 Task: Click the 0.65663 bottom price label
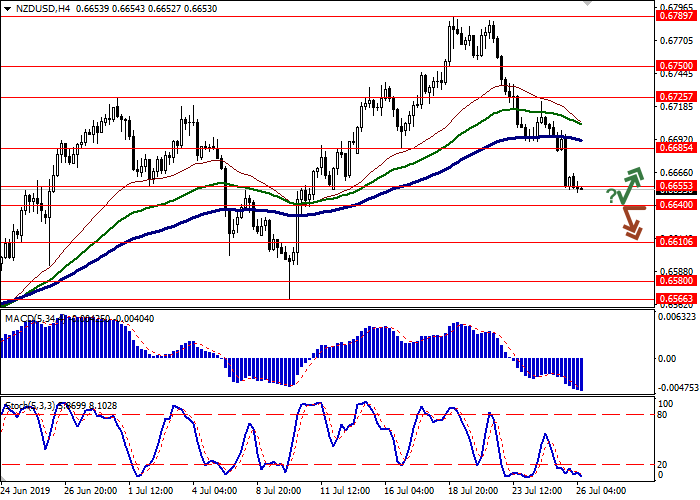(x=676, y=298)
